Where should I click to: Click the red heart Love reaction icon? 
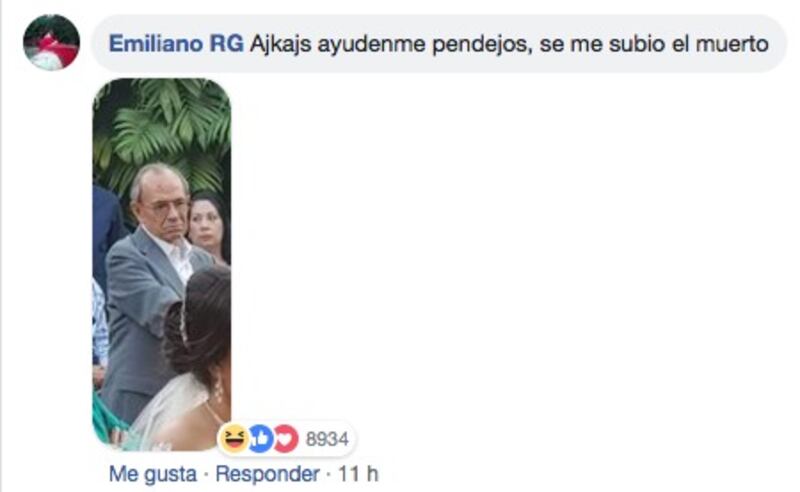coord(286,438)
